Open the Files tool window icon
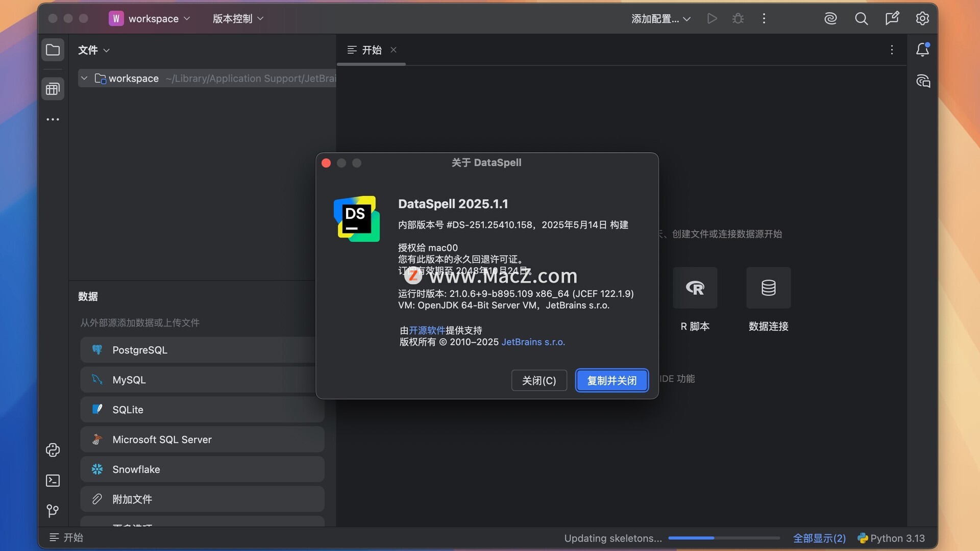Viewport: 980px width, 551px height. [x=53, y=50]
